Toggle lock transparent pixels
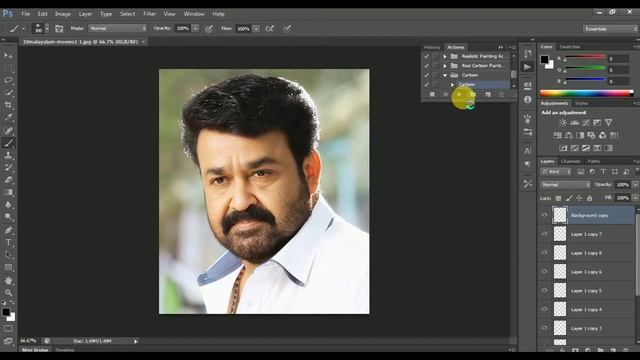 (x=558, y=198)
